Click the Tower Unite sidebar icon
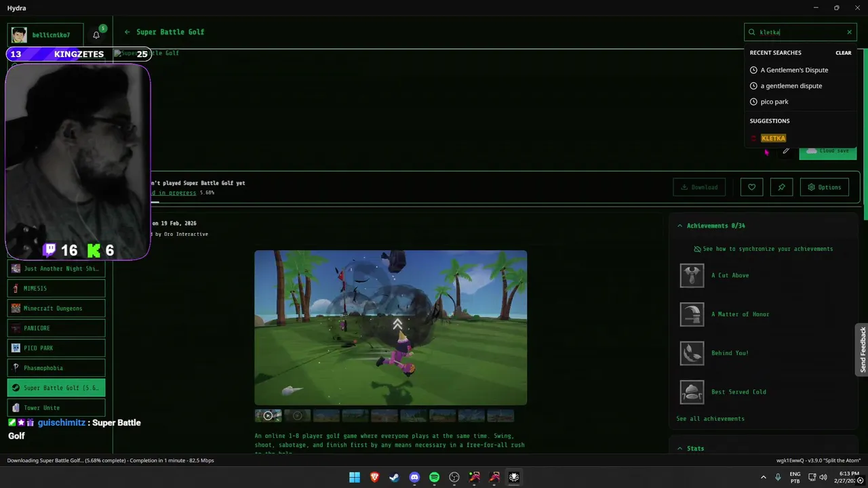 [x=16, y=408]
